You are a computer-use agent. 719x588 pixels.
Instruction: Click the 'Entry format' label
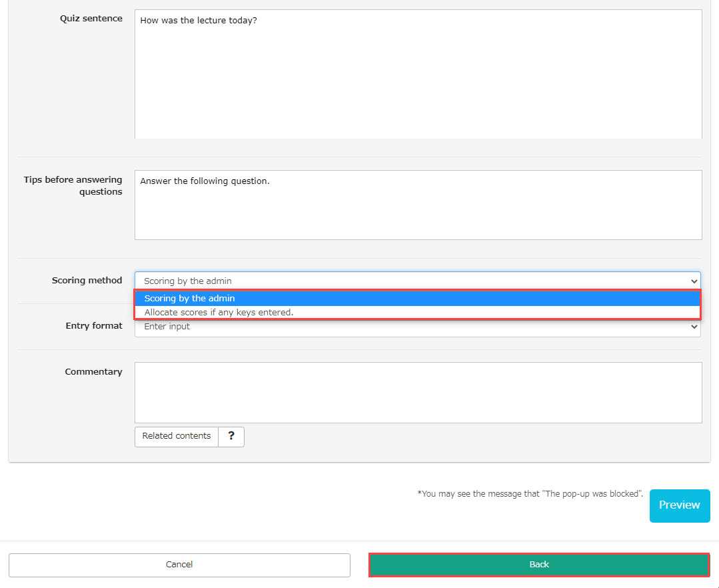pyautogui.click(x=93, y=326)
